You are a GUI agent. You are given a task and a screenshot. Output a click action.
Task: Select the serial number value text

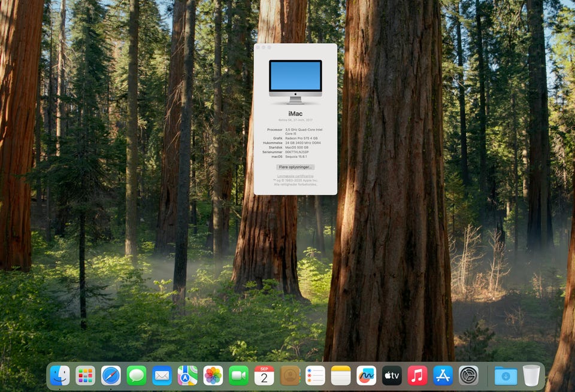coord(297,152)
